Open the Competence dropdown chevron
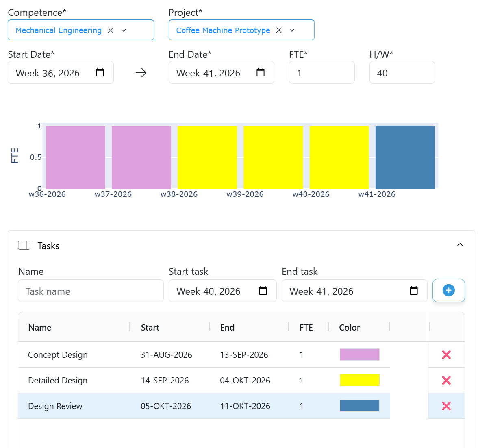Viewport: 478px width, 448px height. (124, 30)
